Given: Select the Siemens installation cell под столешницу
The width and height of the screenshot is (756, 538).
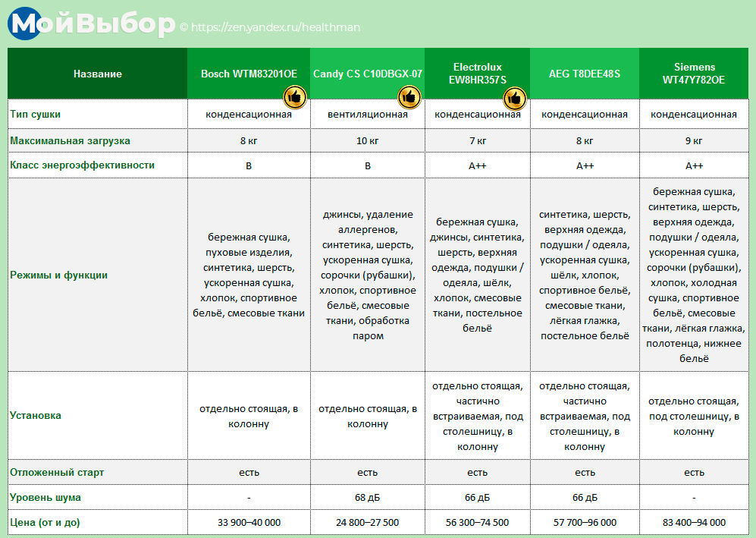Looking at the screenshot, I should [694, 416].
